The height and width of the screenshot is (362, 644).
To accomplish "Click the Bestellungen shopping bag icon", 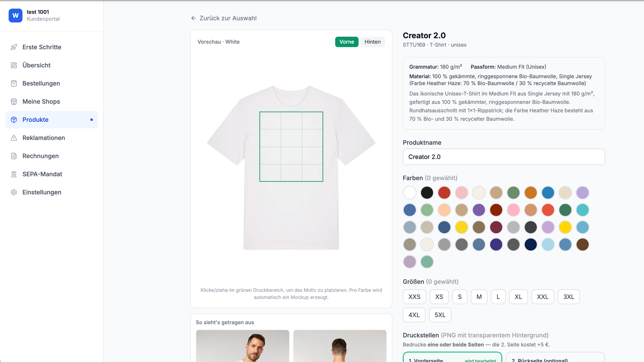I will (x=14, y=83).
